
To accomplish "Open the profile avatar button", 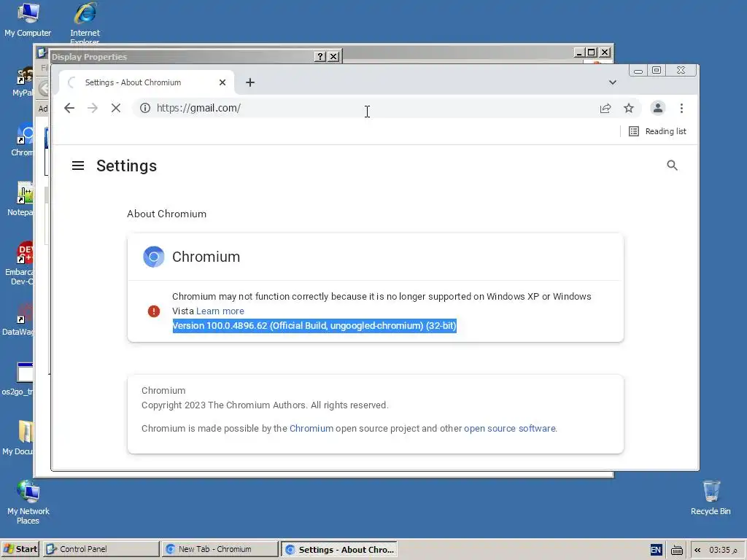I will click(658, 108).
